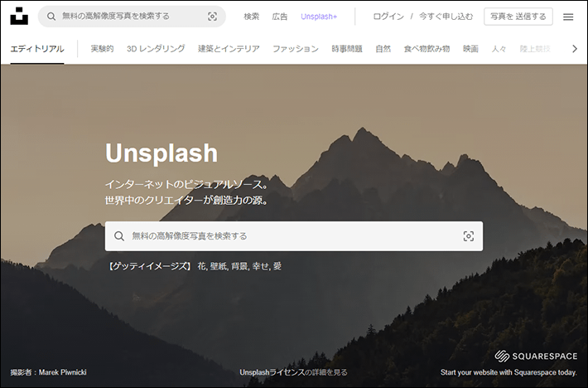Click the magnifier icon in top search bar
Viewport: 588px width, 388px height.
(x=51, y=17)
